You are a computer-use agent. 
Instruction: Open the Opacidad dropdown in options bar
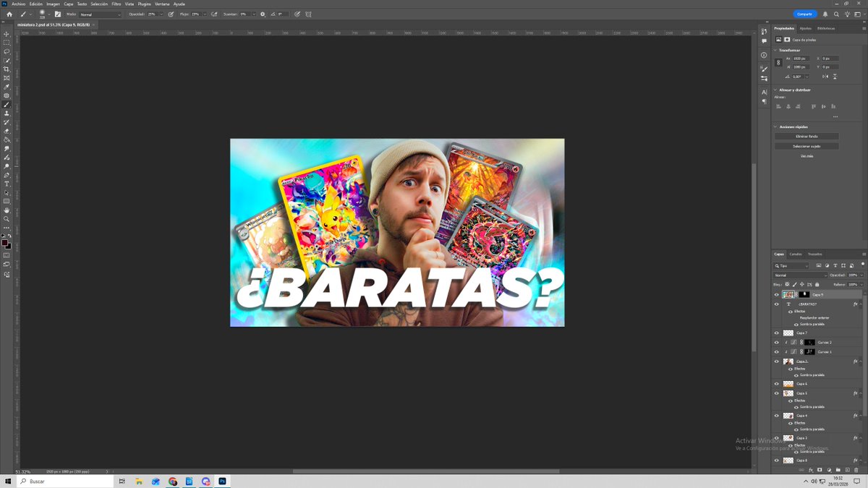[162, 14]
